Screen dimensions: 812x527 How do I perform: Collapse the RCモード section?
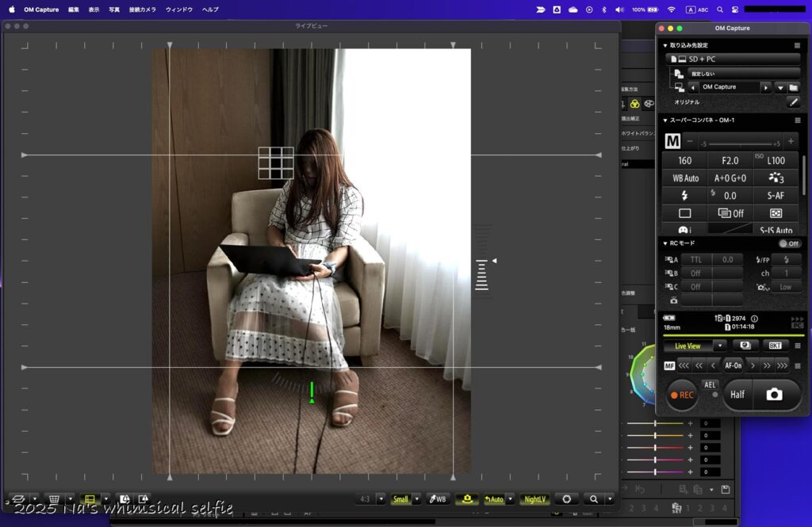coord(665,243)
